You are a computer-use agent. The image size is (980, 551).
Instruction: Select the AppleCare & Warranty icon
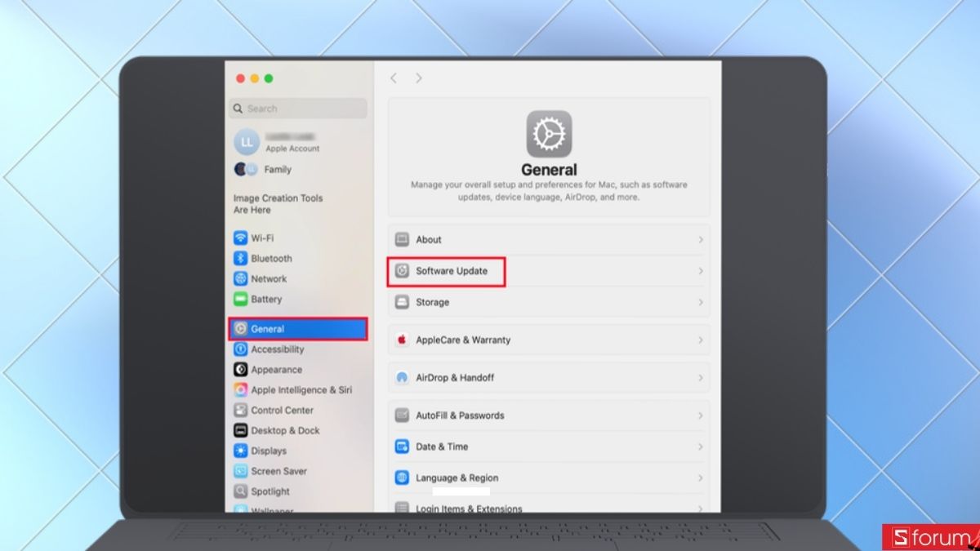click(x=401, y=340)
